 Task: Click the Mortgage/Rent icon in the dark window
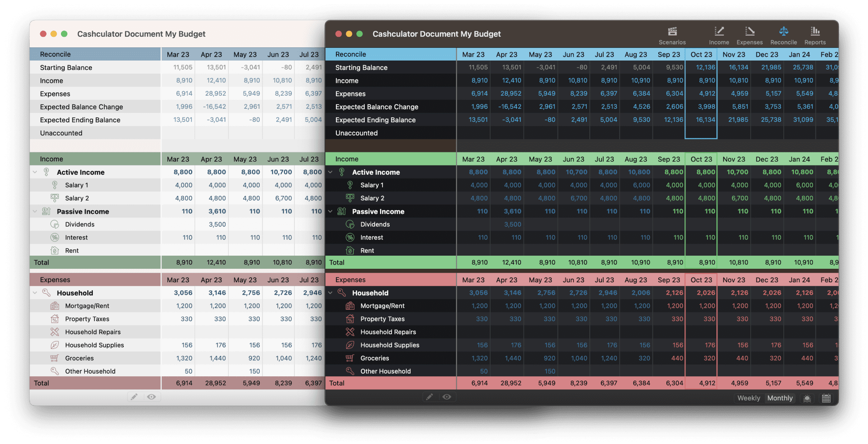pyautogui.click(x=350, y=306)
